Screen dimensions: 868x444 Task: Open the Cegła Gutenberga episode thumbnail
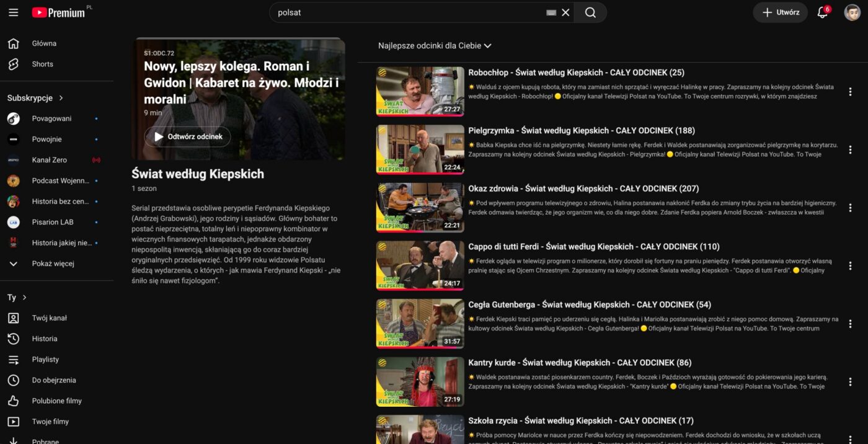click(420, 324)
